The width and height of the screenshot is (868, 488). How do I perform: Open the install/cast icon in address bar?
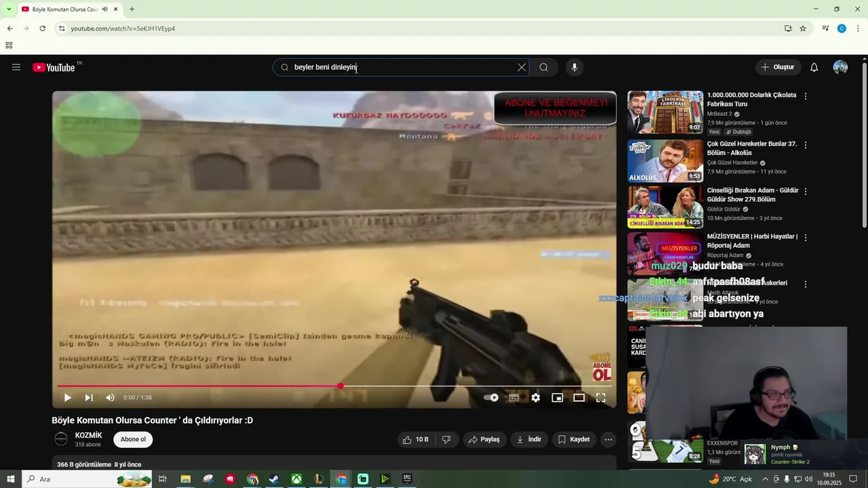[788, 28]
